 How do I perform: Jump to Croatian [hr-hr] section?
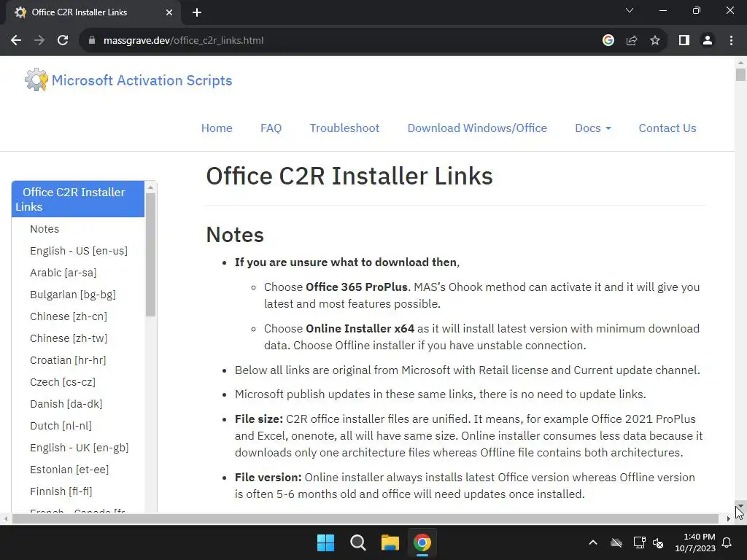(68, 360)
